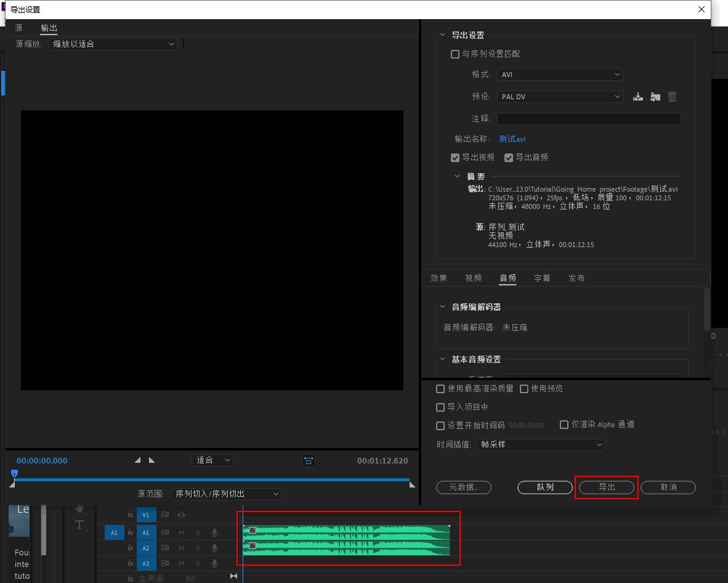
Task: Click the fx badge on the A1 clip
Action: (253, 530)
